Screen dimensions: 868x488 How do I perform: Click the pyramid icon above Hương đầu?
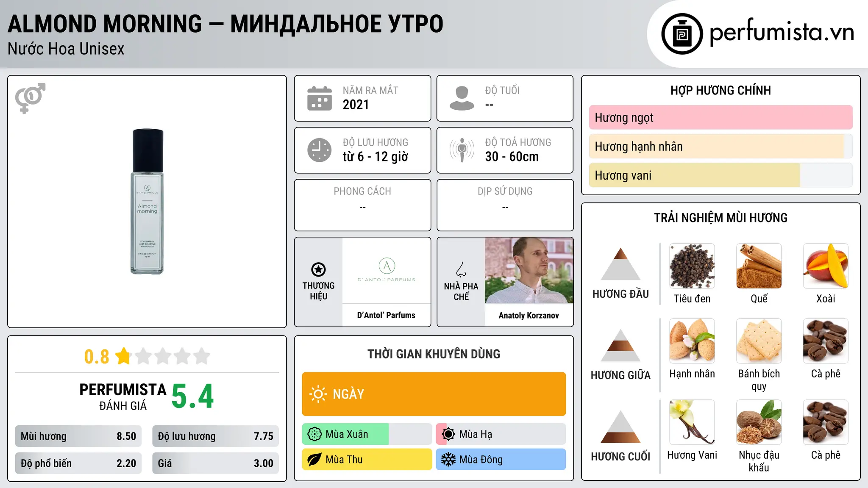coord(620,264)
